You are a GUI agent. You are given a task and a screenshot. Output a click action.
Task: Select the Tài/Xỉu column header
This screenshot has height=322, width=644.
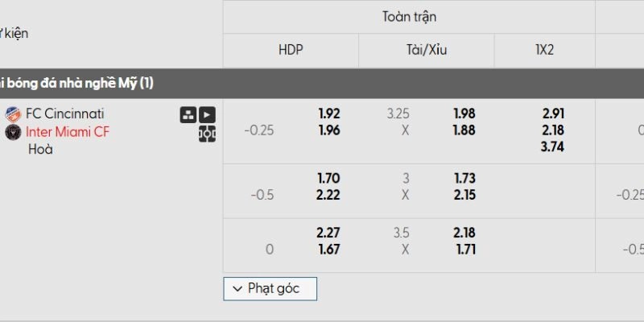click(x=427, y=50)
